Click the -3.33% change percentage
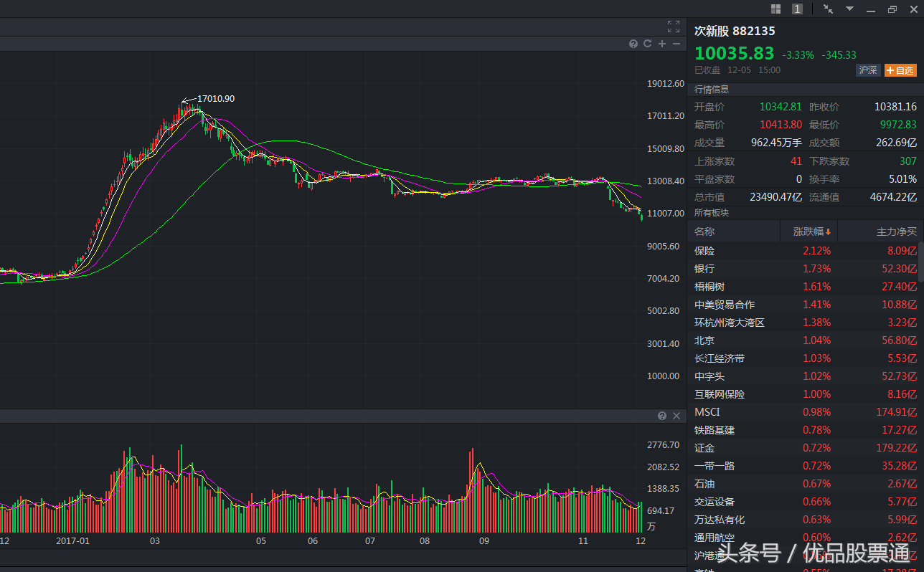The width and height of the screenshot is (924, 572). [798, 55]
